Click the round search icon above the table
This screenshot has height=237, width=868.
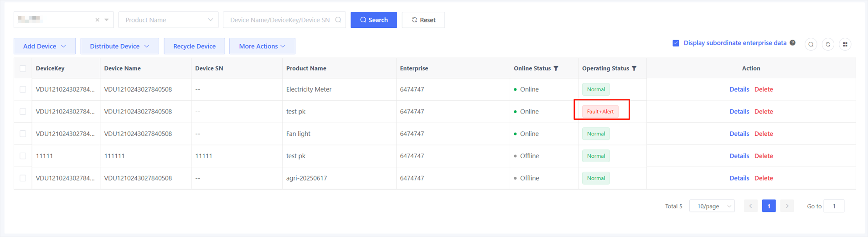pos(811,44)
